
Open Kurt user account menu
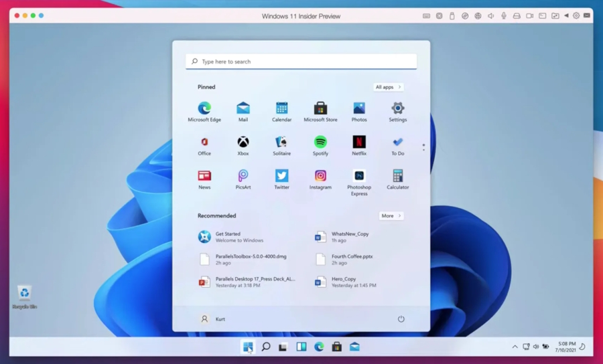coord(212,319)
